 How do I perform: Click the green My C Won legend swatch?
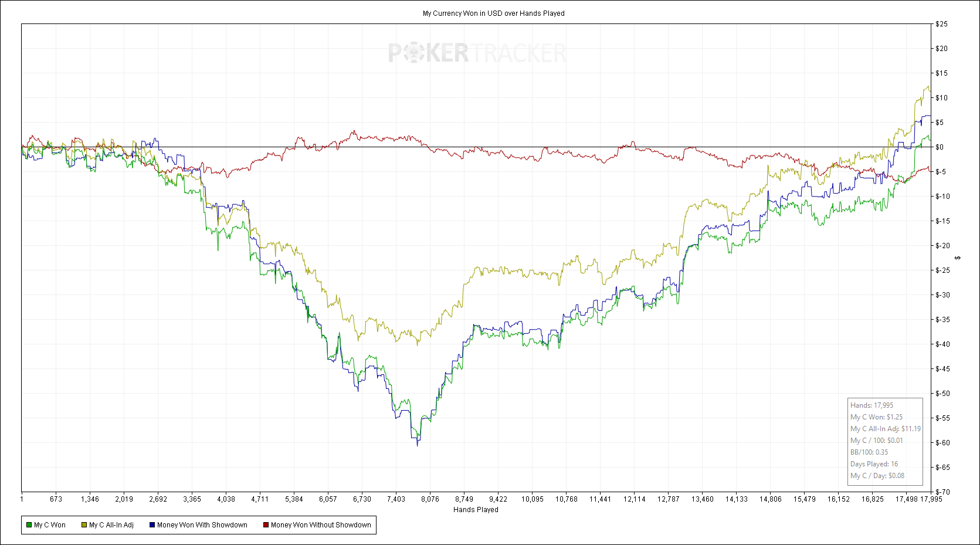click(x=29, y=525)
